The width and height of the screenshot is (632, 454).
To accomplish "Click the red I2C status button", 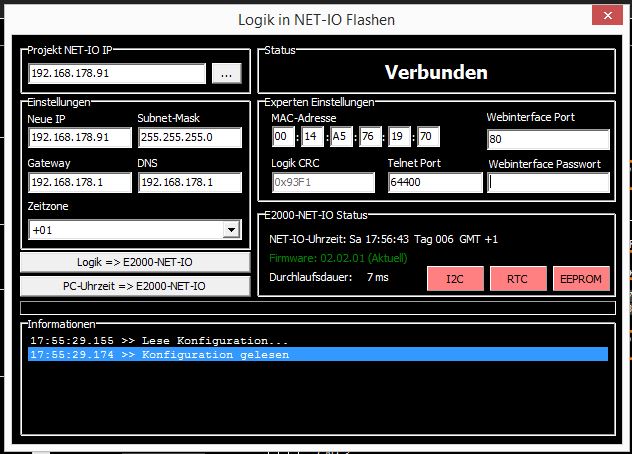I will point(455,279).
